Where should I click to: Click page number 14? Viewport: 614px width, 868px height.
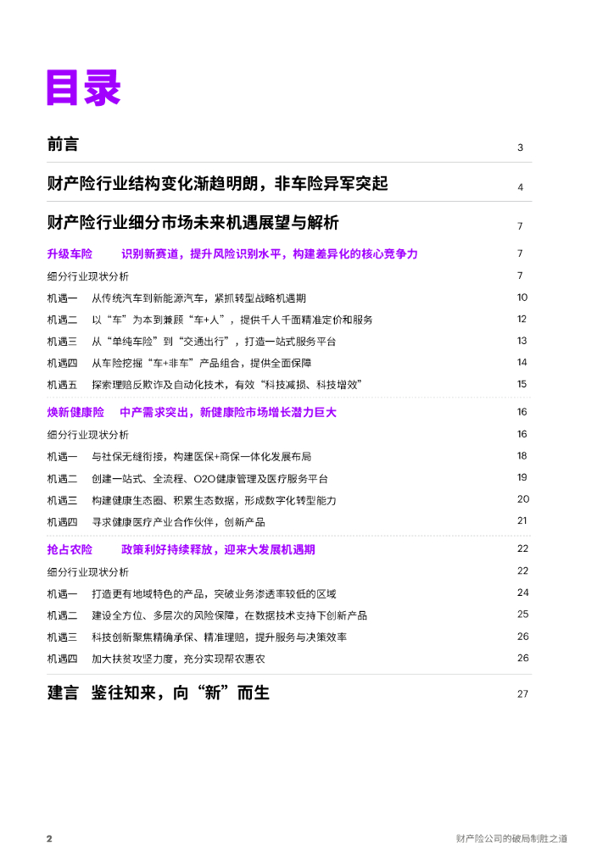coord(522,362)
